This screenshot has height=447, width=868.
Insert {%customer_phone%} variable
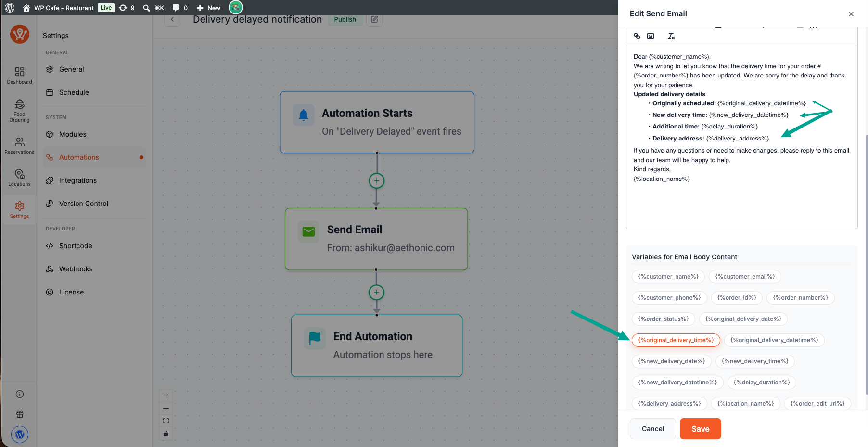[669, 298]
